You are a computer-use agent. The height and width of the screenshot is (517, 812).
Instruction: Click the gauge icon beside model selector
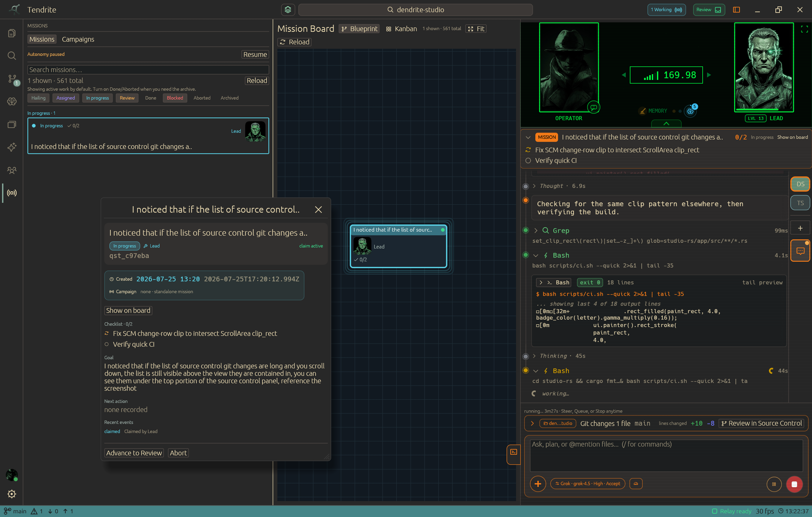click(636, 483)
